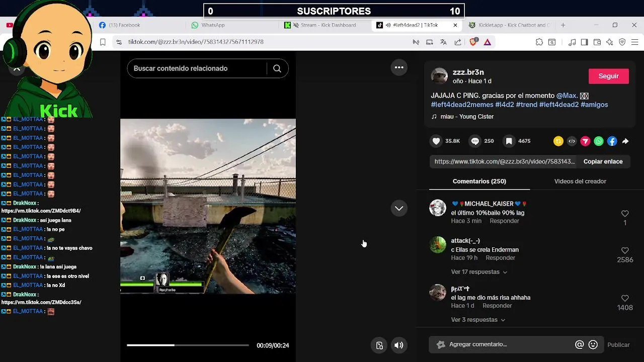
Task: Click the embed code icon
Action: (572, 141)
